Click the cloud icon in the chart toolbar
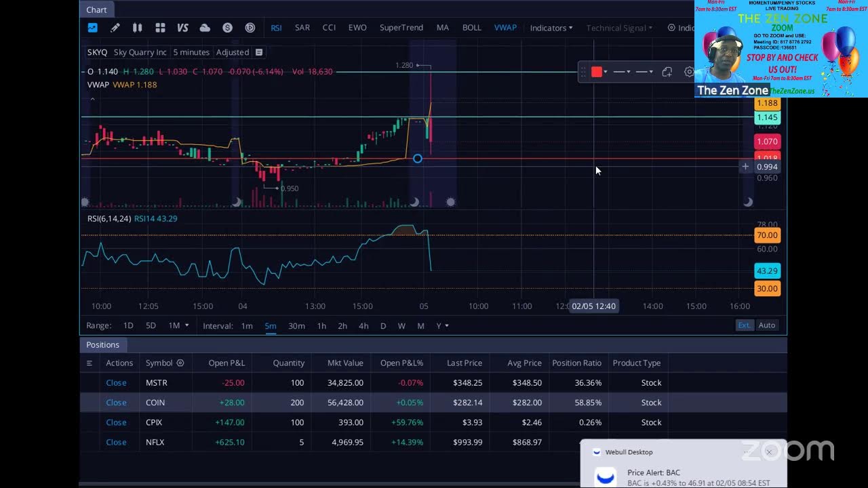 pyautogui.click(x=205, y=28)
